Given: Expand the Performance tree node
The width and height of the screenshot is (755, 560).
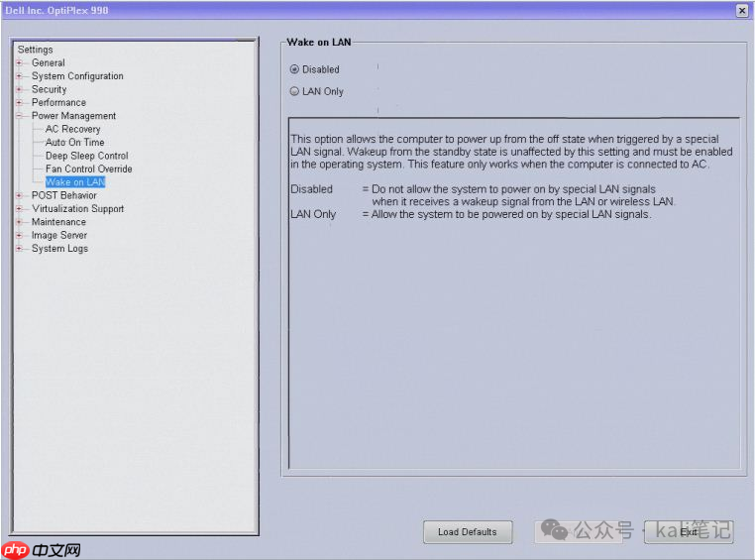Looking at the screenshot, I should coord(19,103).
